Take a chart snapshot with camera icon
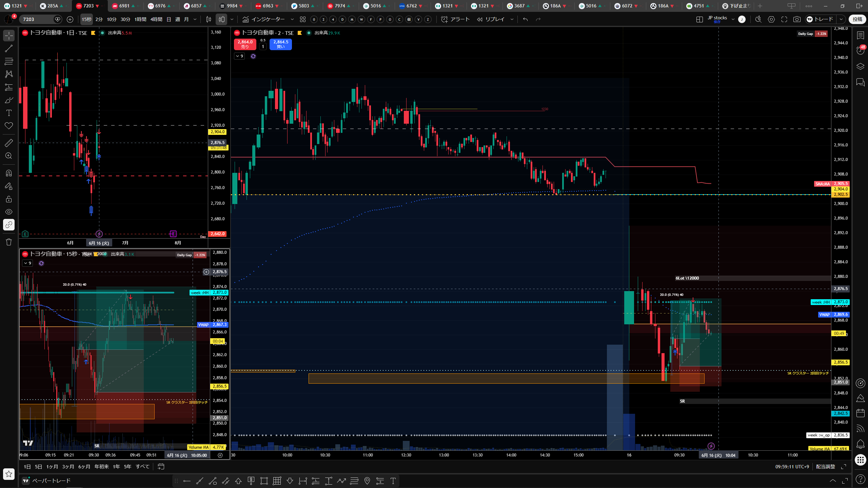 [x=797, y=19]
